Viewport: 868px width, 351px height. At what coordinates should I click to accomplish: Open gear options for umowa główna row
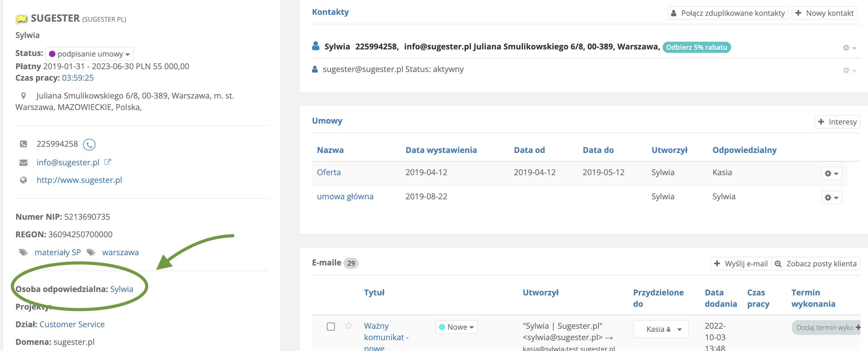(x=831, y=197)
